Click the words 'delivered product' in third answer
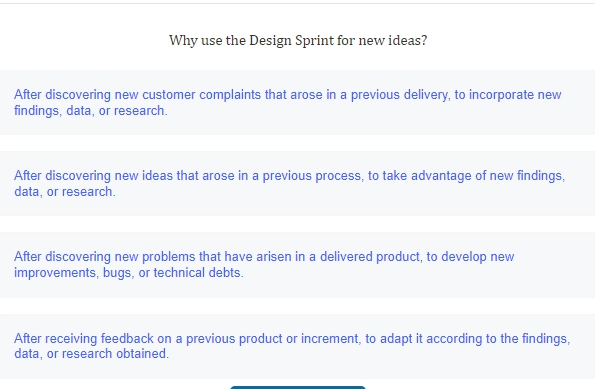Viewport: 595px width, 389px height. point(370,257)
